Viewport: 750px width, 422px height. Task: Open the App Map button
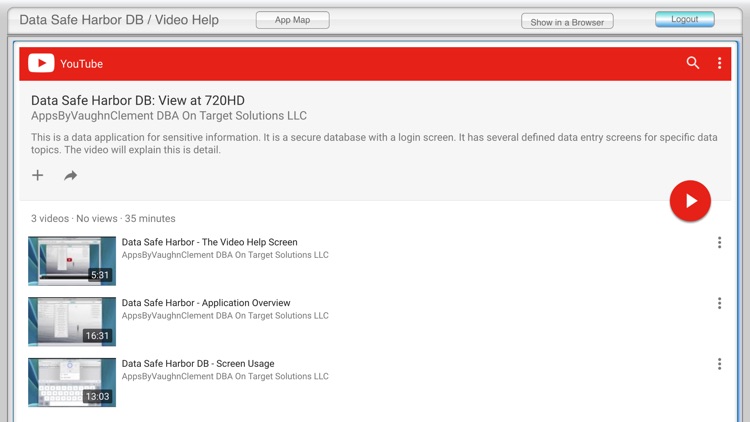(293, 20)
